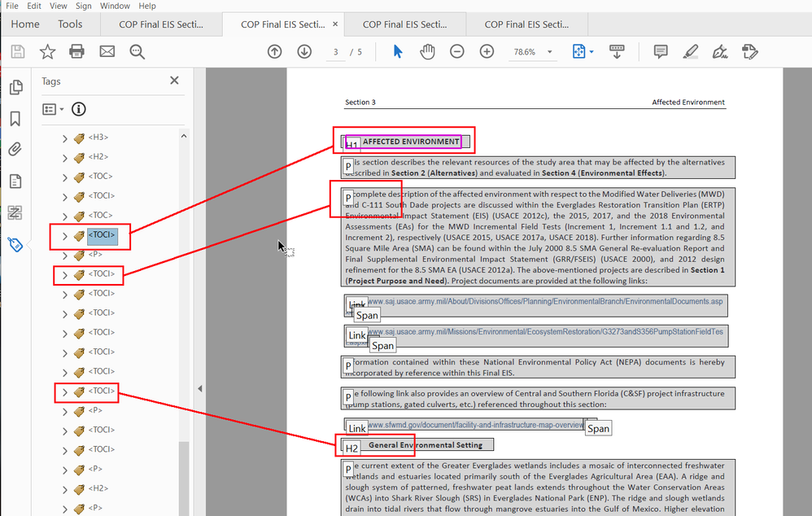Click the scrolling page display icon
812x516 pixels.
(x=617, y=51)
